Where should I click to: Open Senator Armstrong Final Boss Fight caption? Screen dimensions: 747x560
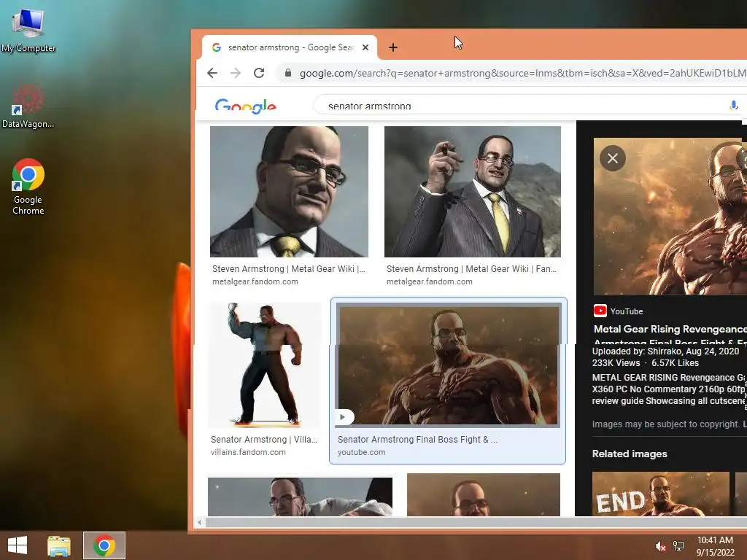point(418,439)
